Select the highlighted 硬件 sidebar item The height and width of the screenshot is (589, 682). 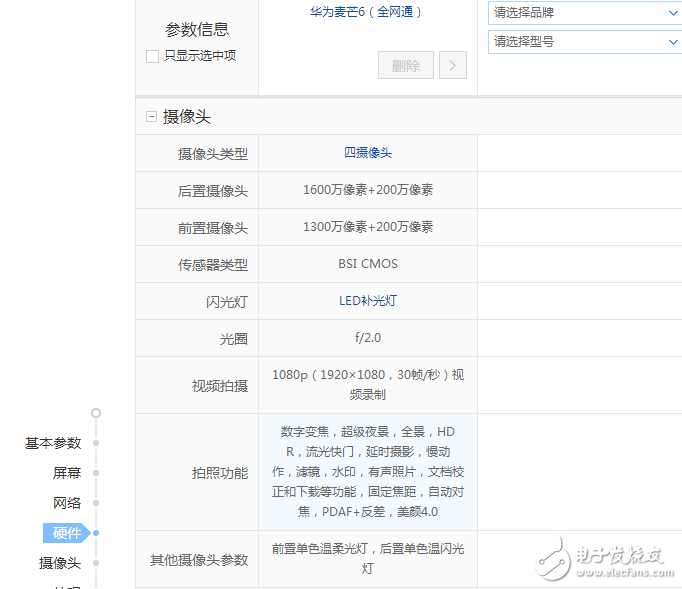pyautogui.click(x=66, y=533)
